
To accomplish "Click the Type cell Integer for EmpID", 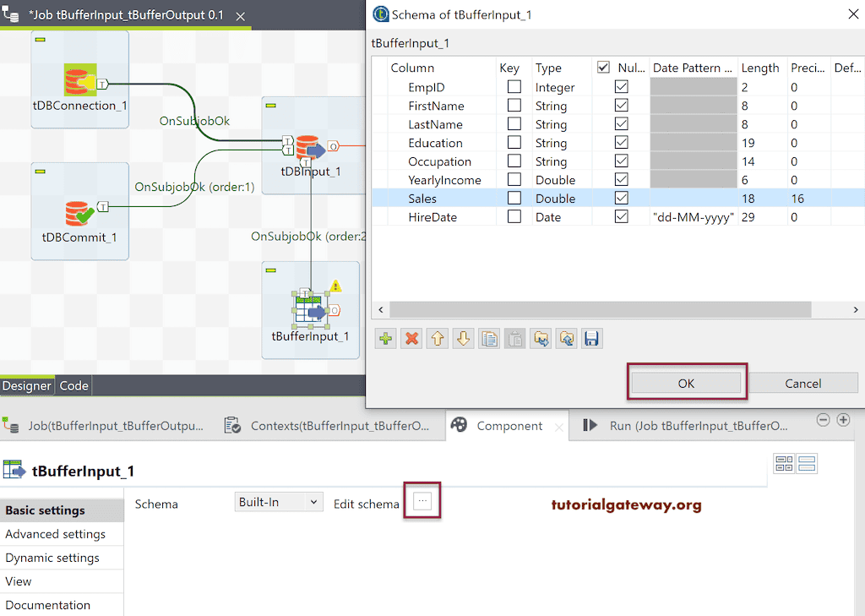I will [x=562, y=87].
